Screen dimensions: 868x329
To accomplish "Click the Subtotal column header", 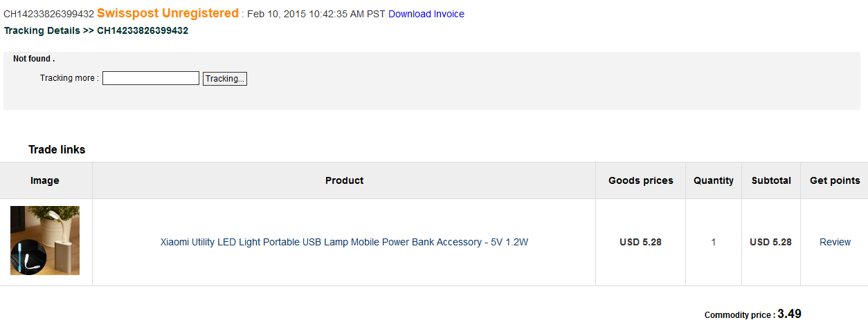I will coord(771,180).
